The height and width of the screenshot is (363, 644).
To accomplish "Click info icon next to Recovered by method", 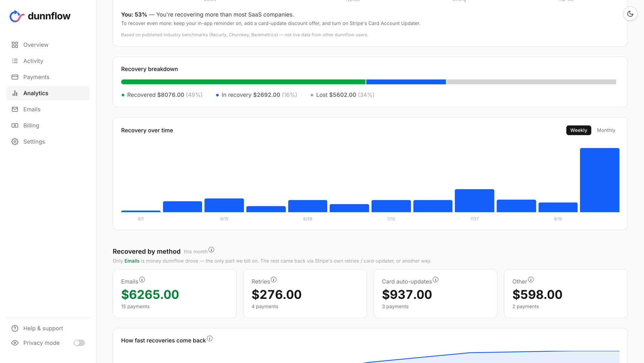I will (211, 250).
